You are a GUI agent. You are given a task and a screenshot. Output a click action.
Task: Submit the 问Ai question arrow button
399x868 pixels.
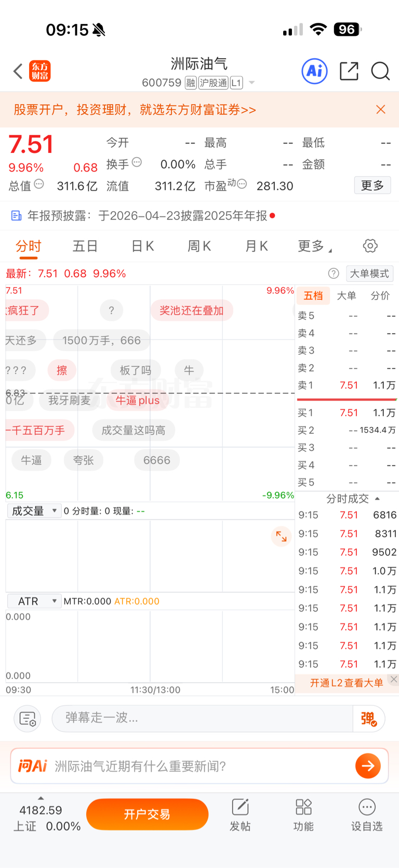coord(368,766)
